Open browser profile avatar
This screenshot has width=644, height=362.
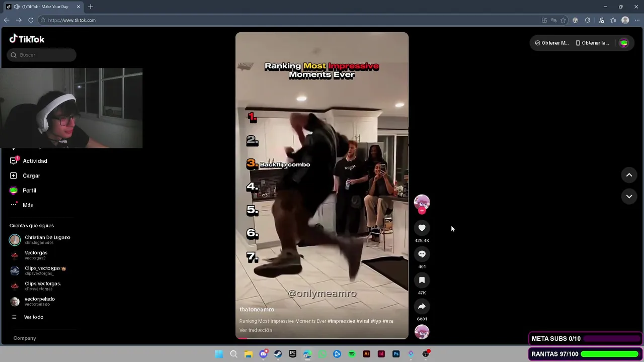pos(625,20)
